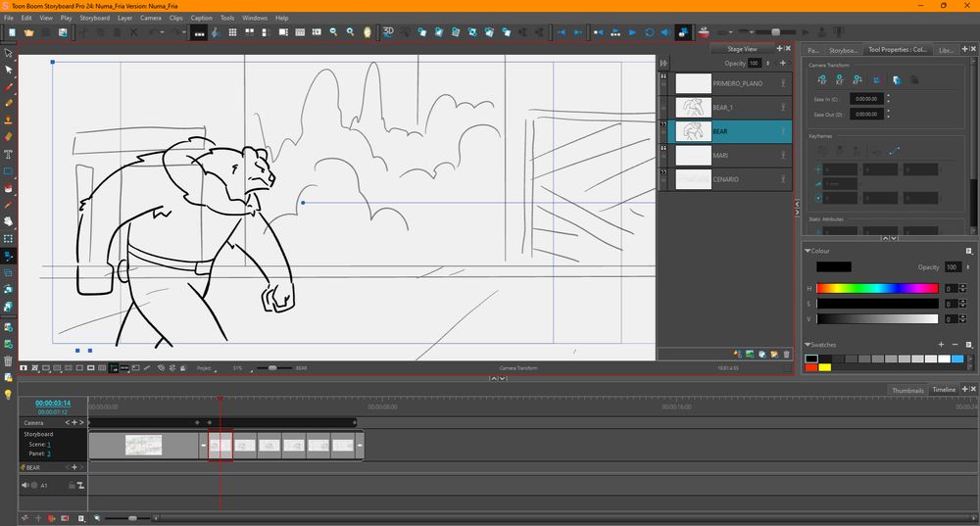Select the blue swatch
Viewport: 980px width, 526px height.
pos(956,359)
